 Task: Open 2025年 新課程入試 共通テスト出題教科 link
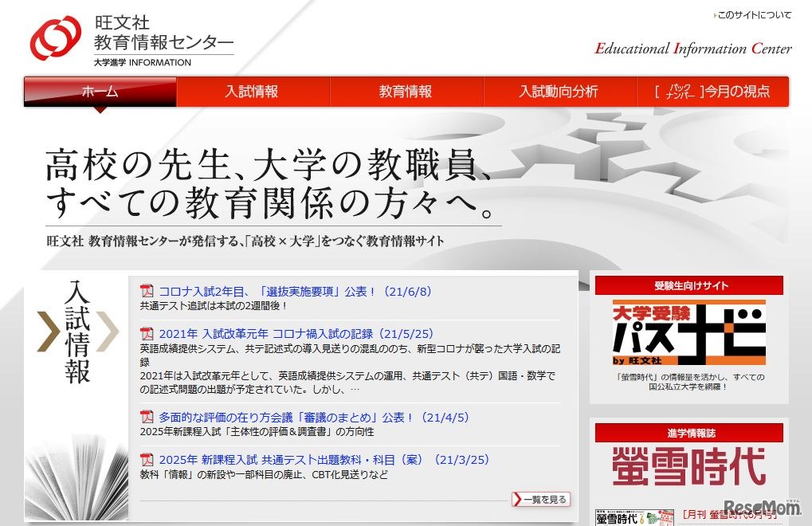click(x=324, y=460)
